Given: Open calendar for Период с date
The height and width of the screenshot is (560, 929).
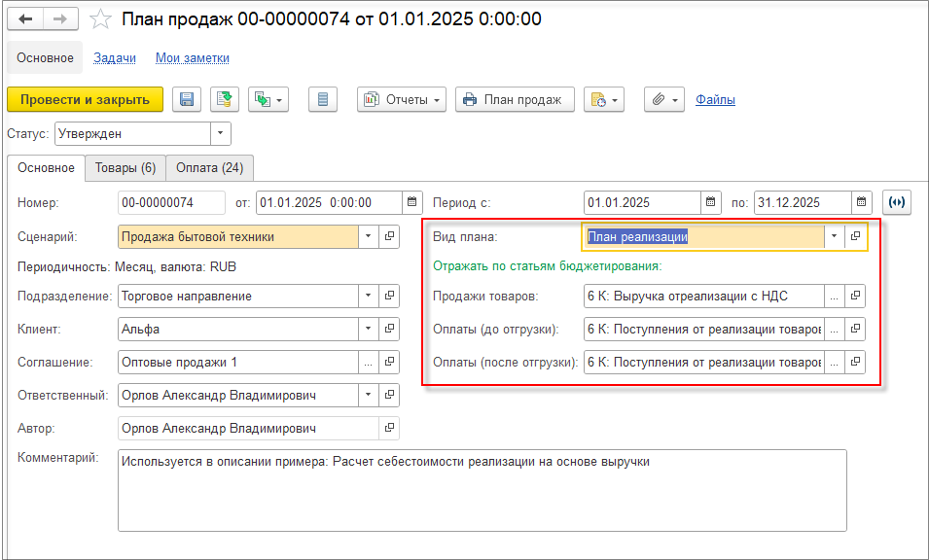Looking at the screenshot, I should point(711,202).
